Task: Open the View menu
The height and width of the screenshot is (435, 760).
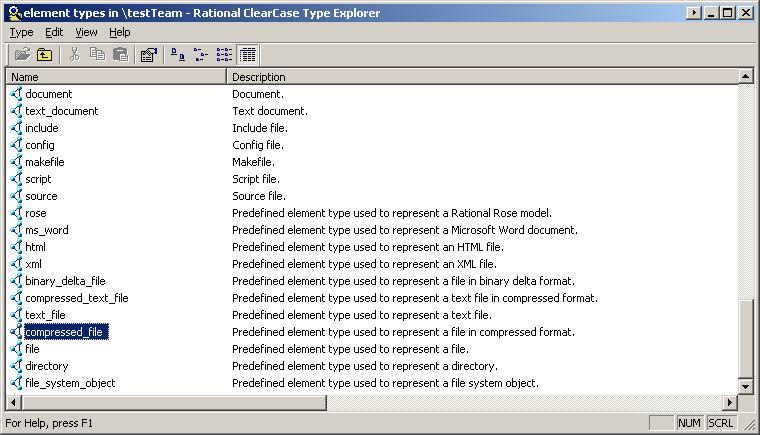Action: point(86,32)
